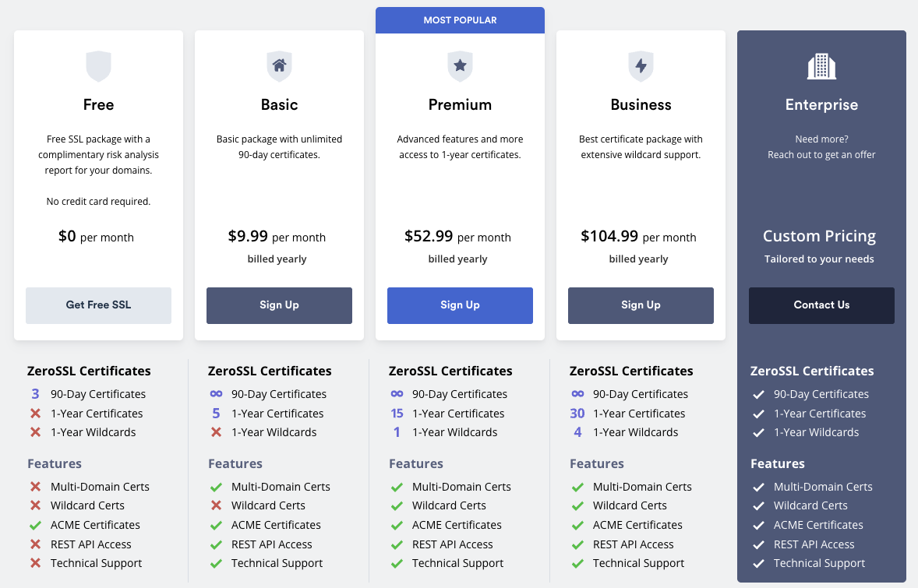The height and width of the screenshot is (588, 918).
Task: Click the Enterprise building icon
Action: pyautogui.click(x=821, y=66)
